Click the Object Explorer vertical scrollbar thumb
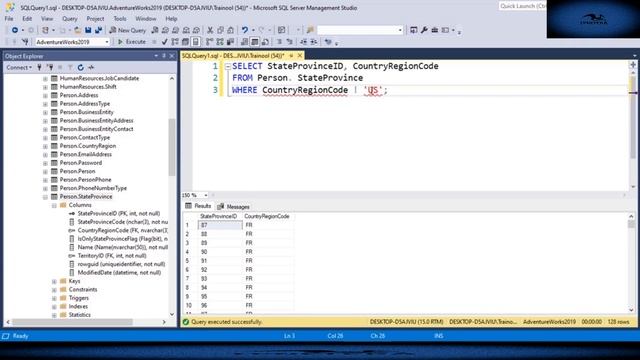 (172, 147)
